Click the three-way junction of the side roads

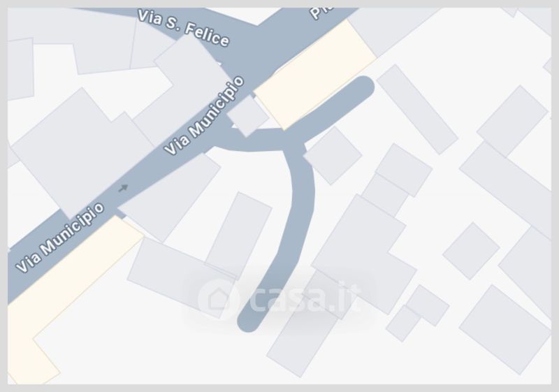(x=291, y=140)
